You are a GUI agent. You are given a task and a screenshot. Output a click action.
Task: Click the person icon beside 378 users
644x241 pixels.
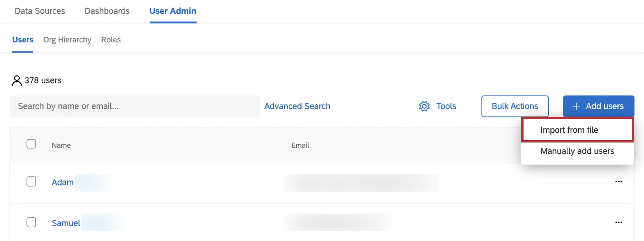coord(17,80)
